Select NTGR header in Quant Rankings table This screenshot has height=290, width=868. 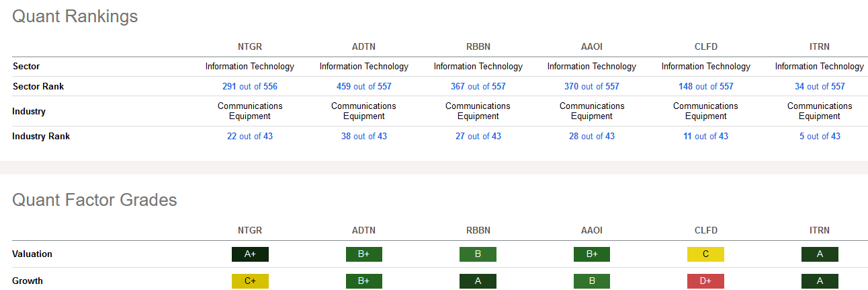tap(250, 46)
